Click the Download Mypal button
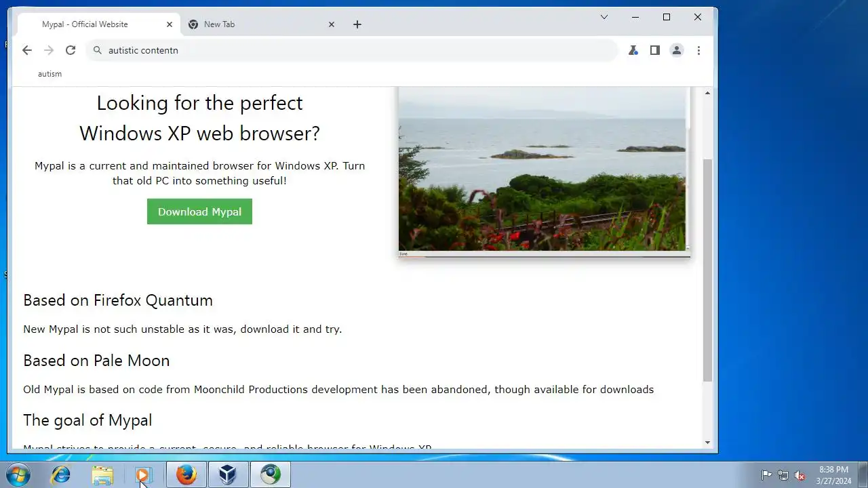The height and width of the screenshot is (488, 868). 199,211
